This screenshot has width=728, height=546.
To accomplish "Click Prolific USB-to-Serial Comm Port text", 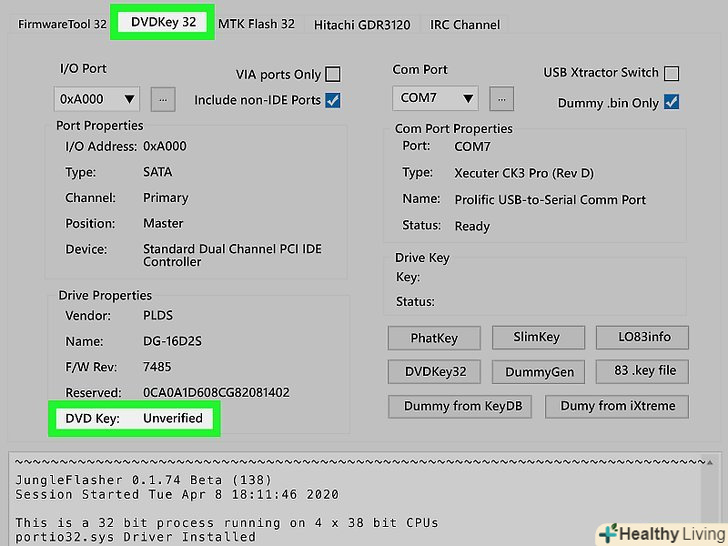I will coord(550,200).
